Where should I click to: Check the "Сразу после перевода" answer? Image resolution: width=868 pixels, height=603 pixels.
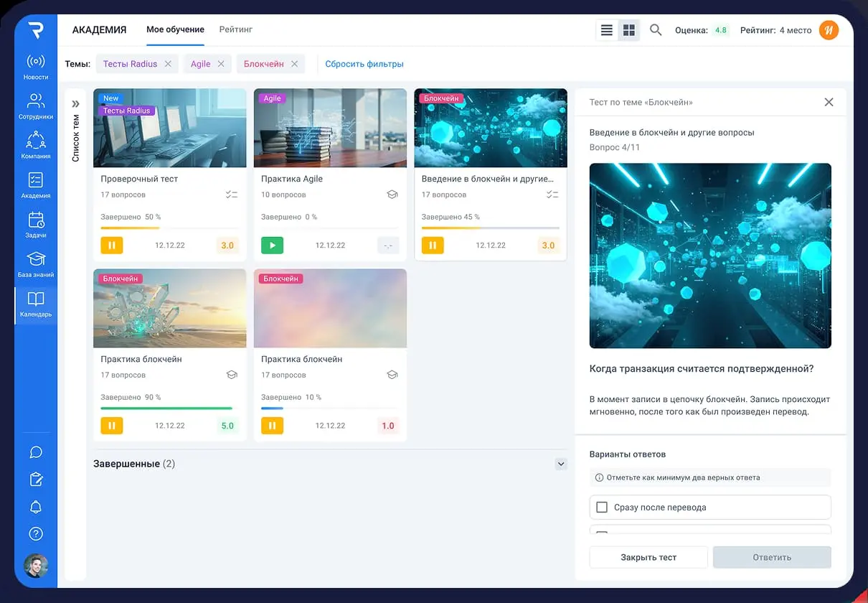603,508
